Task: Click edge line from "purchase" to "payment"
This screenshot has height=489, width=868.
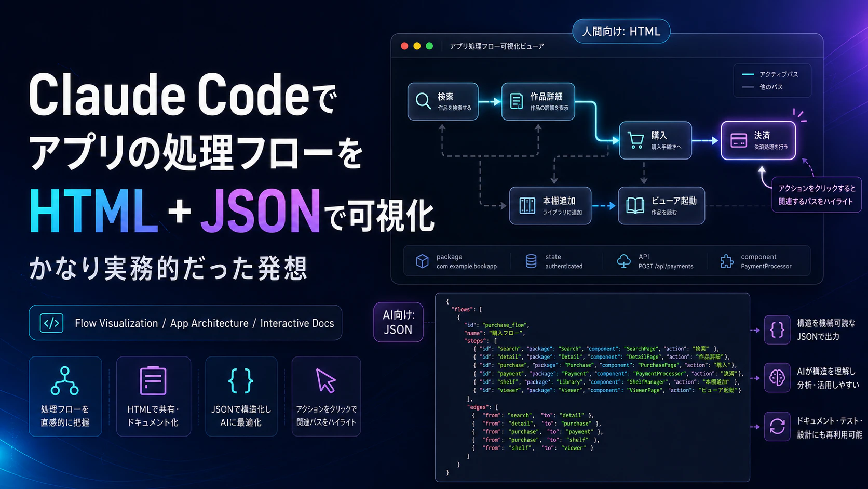Action: click(x=537, y=432)
